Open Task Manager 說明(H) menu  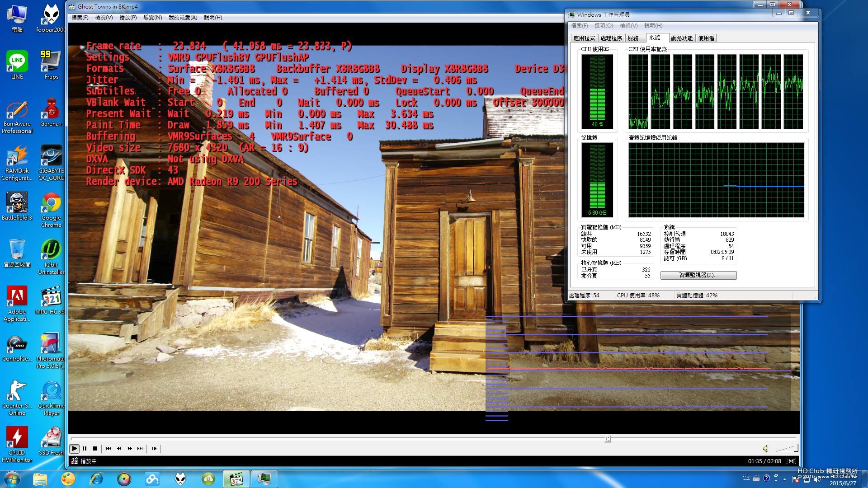pos(653,26)
